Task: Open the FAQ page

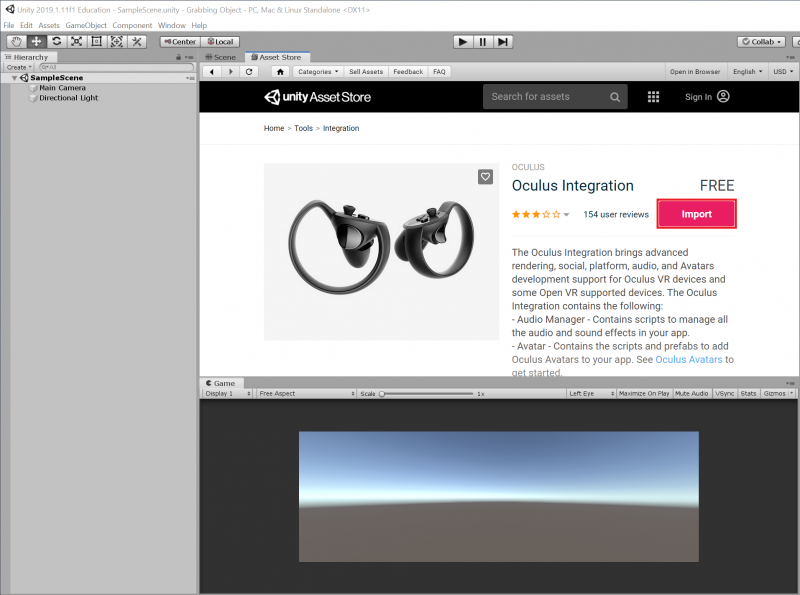Action: tap(439, 72)
